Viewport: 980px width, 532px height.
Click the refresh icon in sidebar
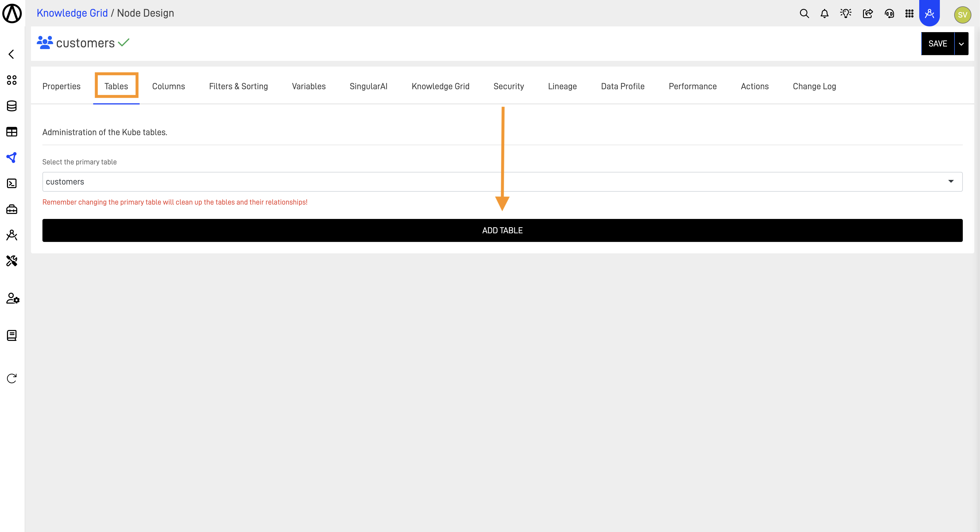coord(12,378)
